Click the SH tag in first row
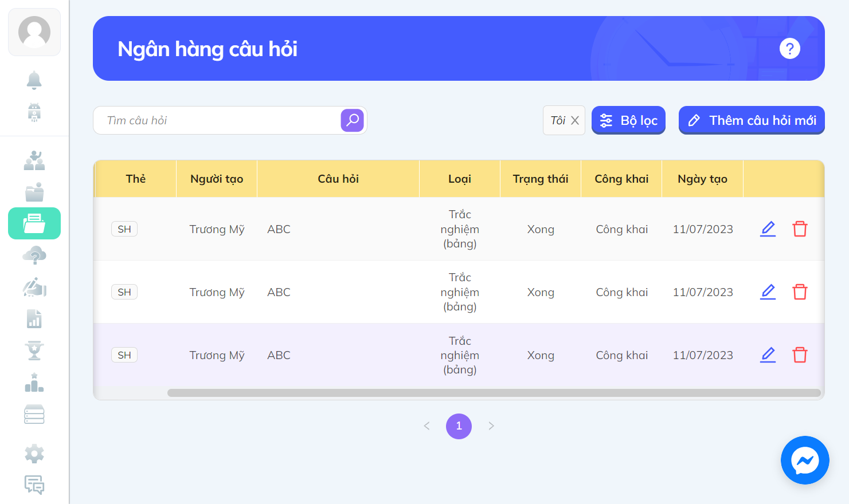 pos(124,229)
